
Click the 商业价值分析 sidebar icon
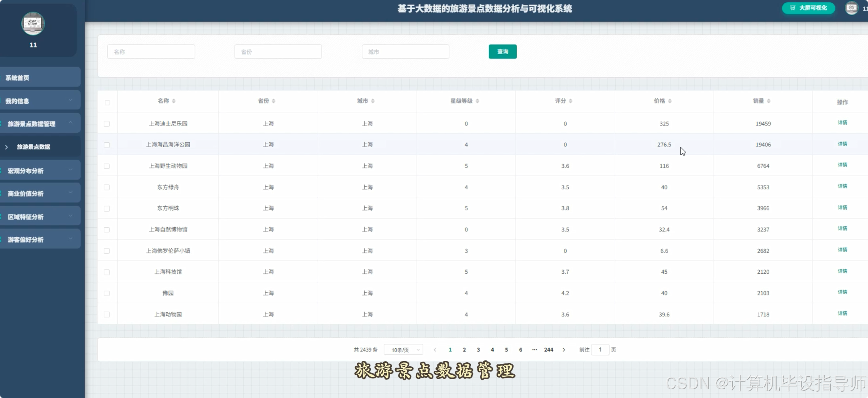2,193
